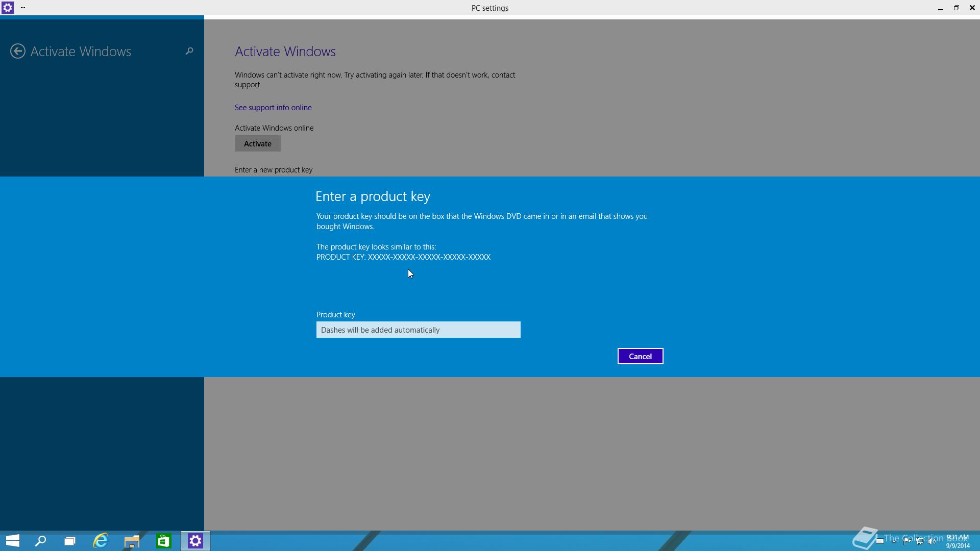Click 'Windows can't activate right now' message
This screenshot has width=980, height=551.
click(x=375, y=80)
